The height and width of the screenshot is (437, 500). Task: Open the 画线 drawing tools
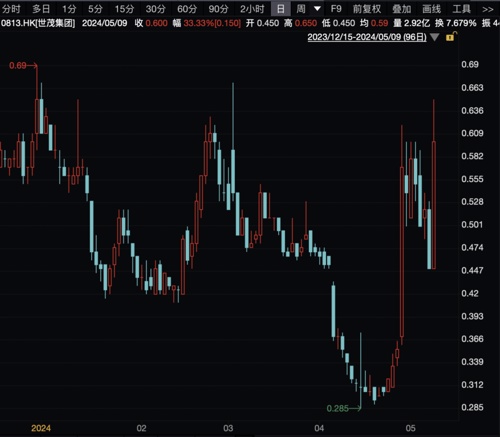(x=432, y=9)
